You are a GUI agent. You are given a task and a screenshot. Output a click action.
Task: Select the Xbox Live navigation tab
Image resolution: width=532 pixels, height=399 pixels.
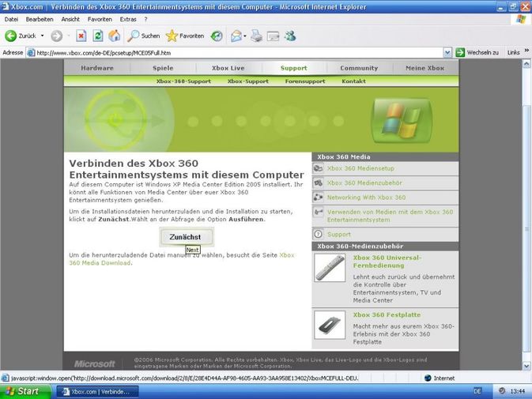228,68
